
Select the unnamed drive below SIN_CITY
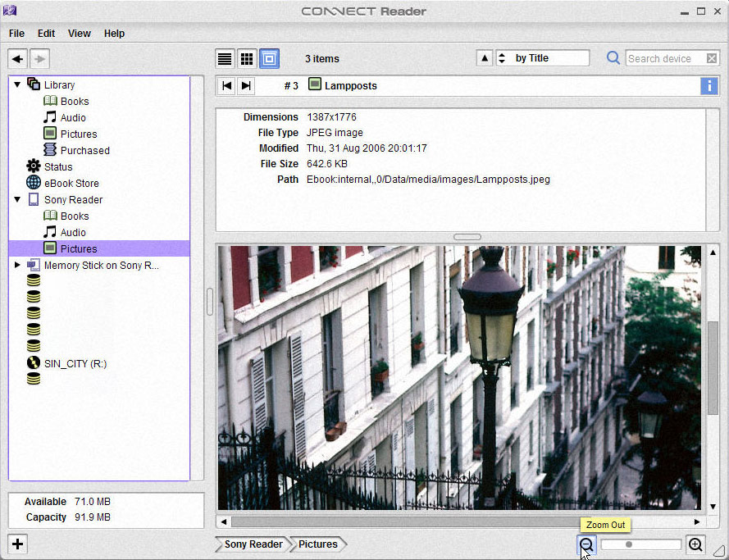click(34, 378)
